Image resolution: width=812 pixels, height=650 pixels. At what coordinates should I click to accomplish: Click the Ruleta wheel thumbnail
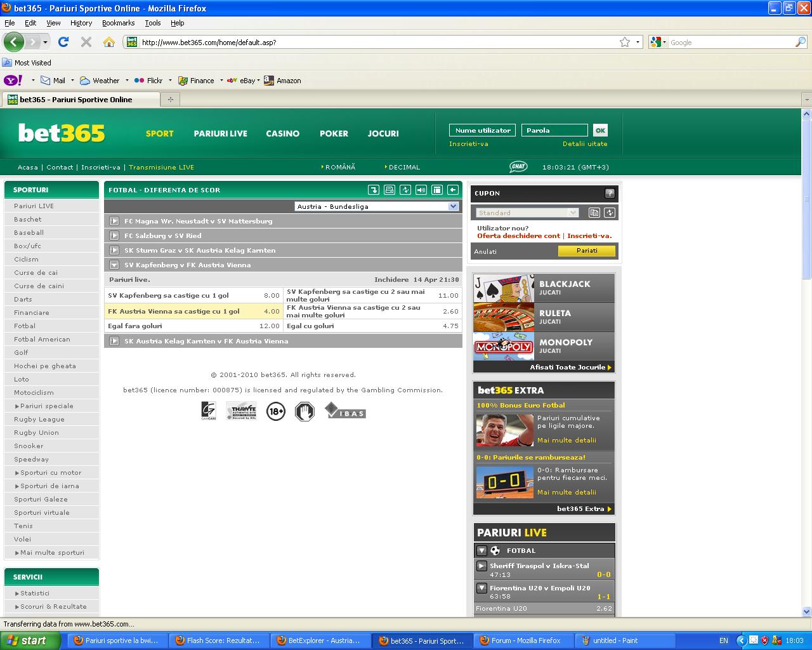(504, 317)
